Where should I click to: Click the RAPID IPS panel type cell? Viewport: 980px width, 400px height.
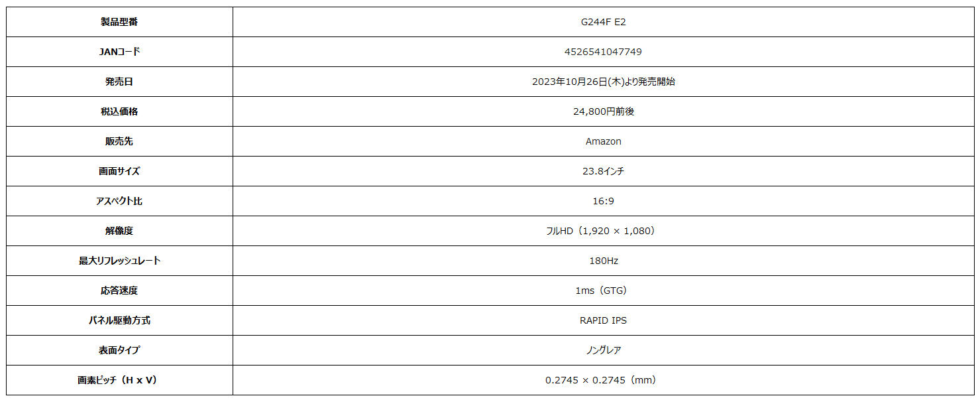(x=603, y=320)
